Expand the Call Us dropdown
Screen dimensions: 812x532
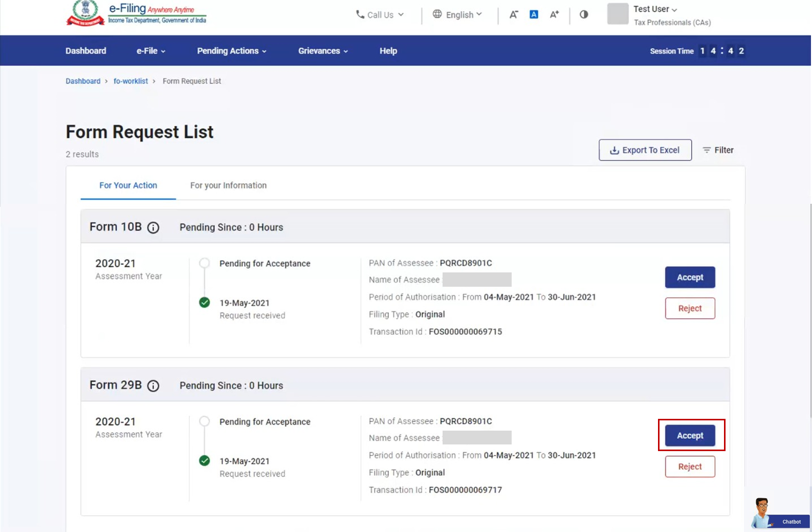(x=380, y=15)
